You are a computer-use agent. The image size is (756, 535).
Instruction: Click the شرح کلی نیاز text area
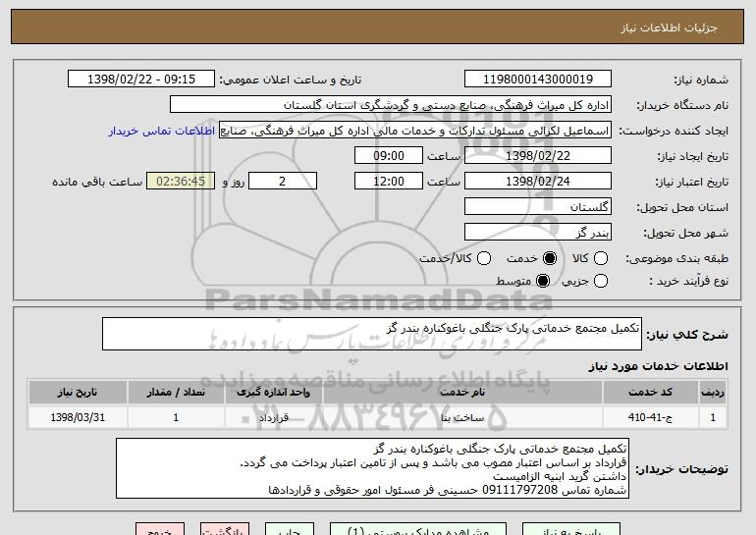tap(372, 334)
